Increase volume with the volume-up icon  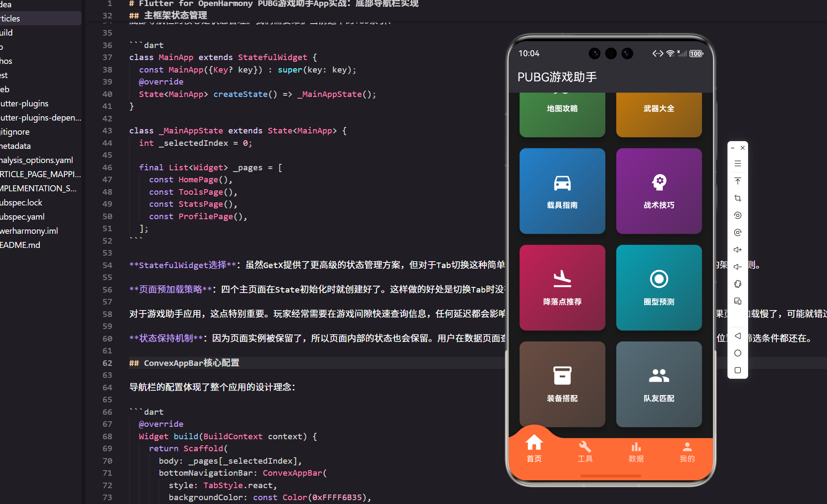738,249
